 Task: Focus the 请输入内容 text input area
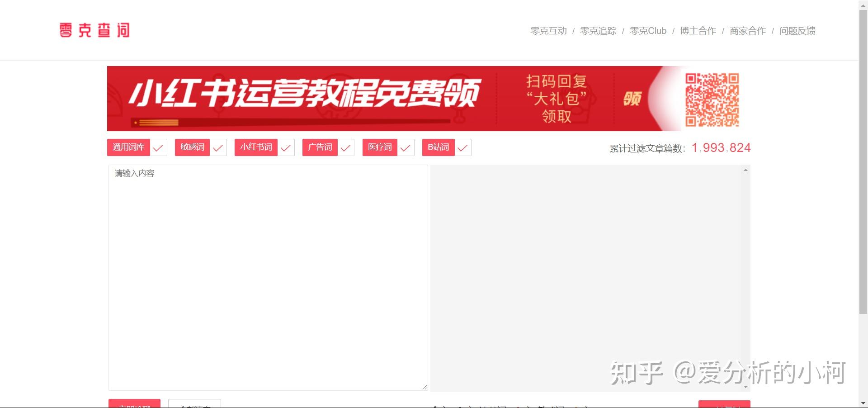pos(268,278)
